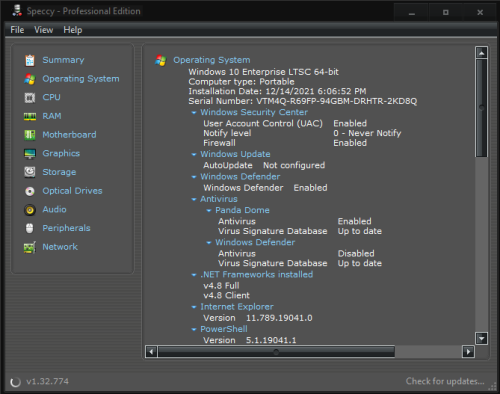Image resolution: width=500 pixels, height=394 pixels.
Task: Click the version label 'v1.32.774'
Action: point(48,381)
